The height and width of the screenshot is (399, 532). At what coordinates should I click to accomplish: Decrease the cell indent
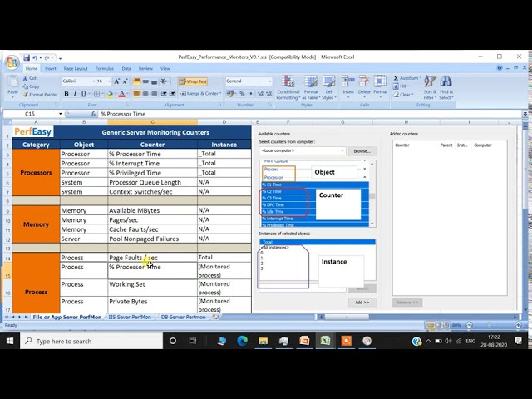164,93
